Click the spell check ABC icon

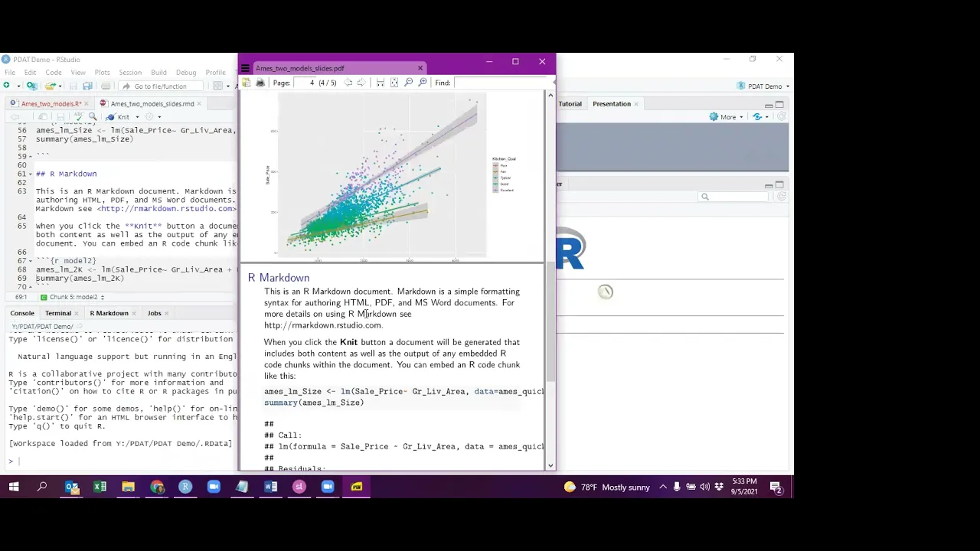79,116
